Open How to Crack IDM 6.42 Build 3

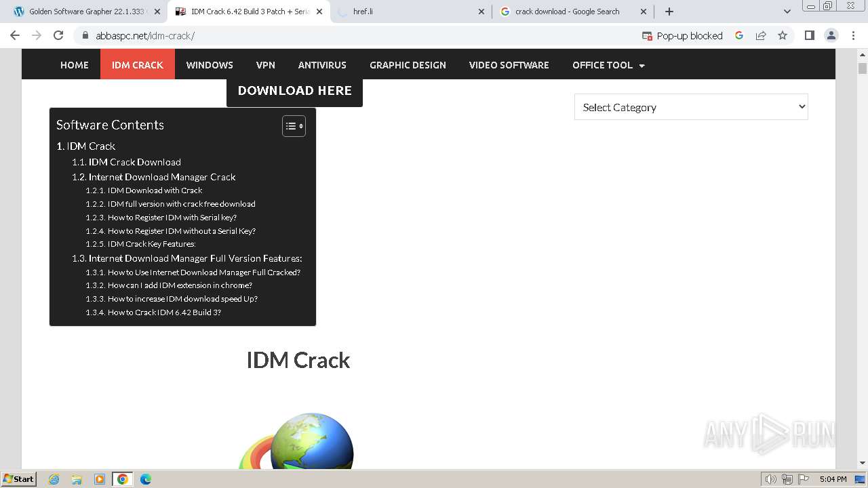pyautogui.click(x=153, y=312)
